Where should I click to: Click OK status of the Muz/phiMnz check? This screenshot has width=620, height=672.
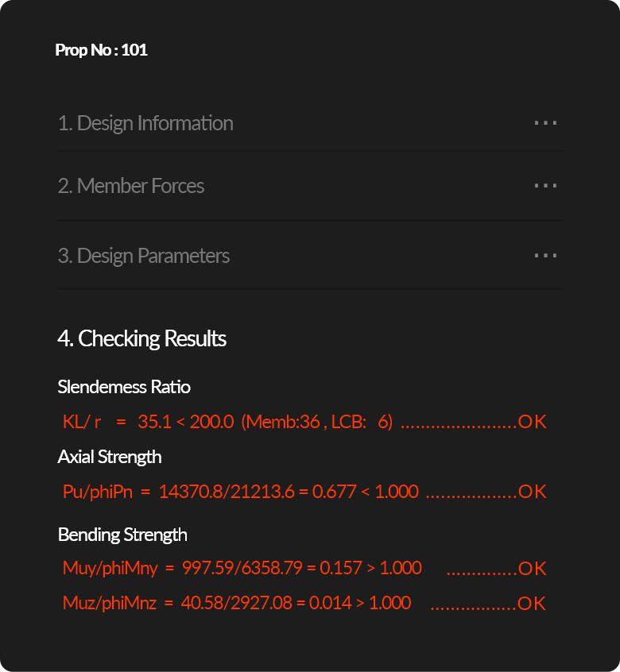click(x=532, y=604)
